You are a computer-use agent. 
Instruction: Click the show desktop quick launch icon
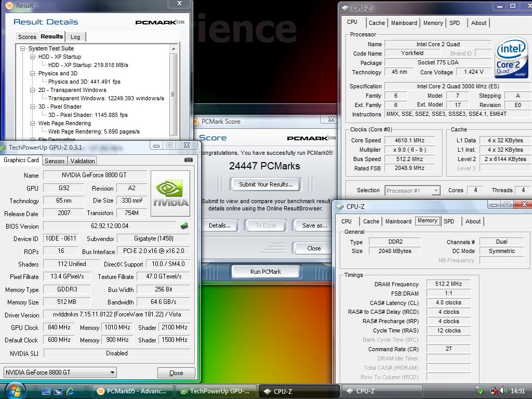click(x=46, y=391)
